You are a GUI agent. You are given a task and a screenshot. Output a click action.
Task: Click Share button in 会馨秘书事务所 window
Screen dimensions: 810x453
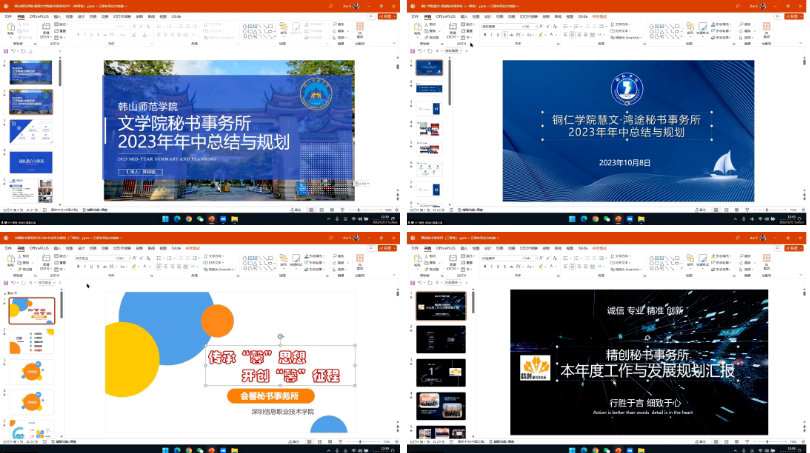point(387,248)
